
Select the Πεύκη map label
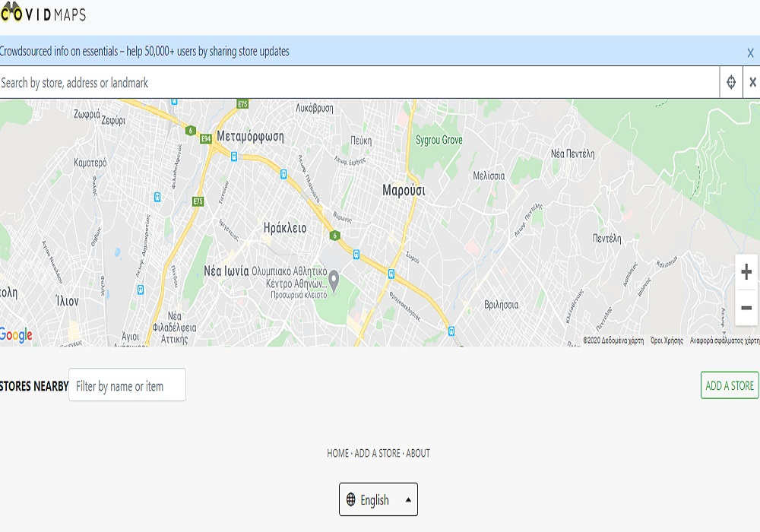click(361, 141)
